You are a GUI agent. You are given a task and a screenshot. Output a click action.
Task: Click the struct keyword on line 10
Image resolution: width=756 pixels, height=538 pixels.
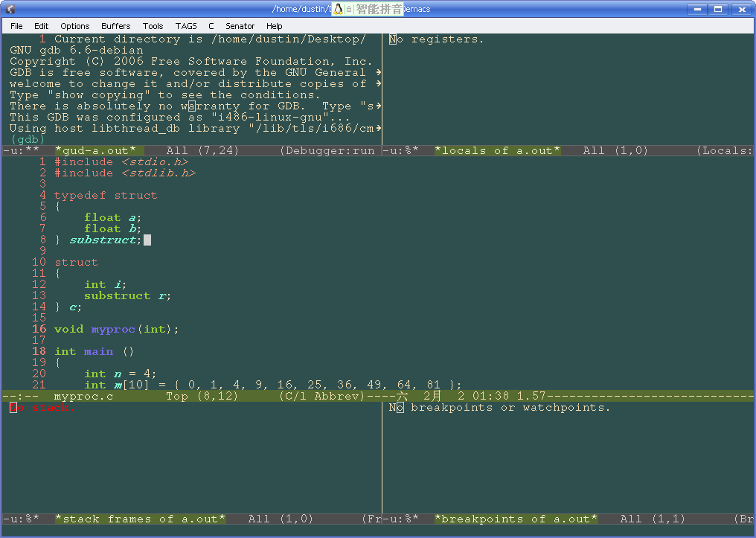point(76,262)
